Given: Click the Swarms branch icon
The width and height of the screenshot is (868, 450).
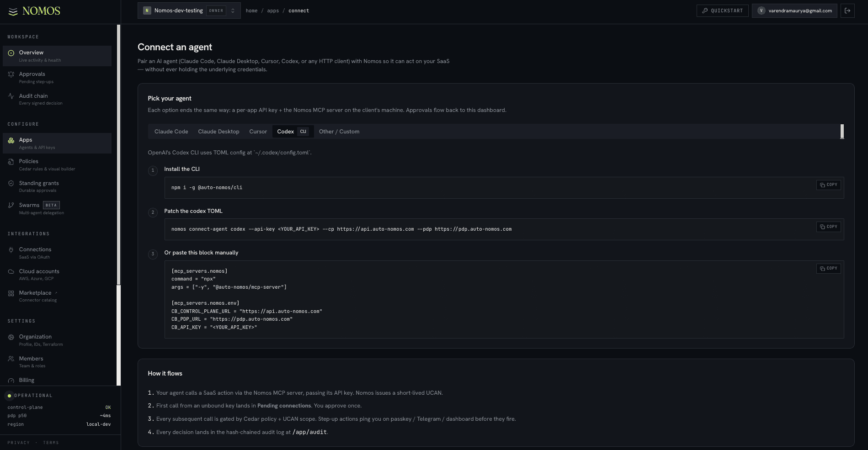Looking at the screenshot, I should point(11,205).
